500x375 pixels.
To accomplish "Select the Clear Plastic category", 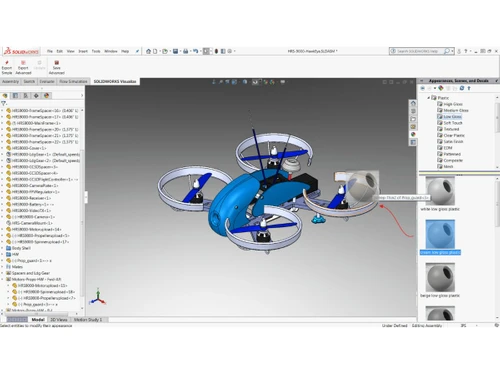I will (x=454, y=135).
